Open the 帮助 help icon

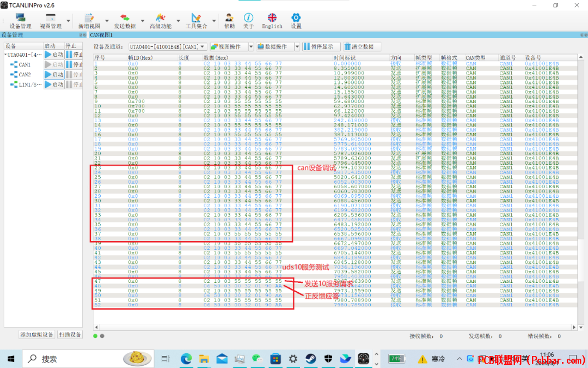[x=230, y=21]
